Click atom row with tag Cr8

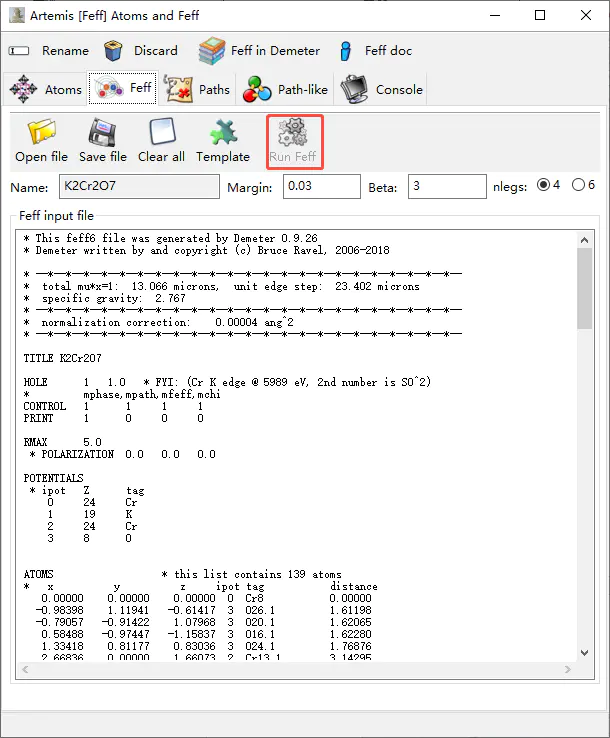click(x=206, y=598)
